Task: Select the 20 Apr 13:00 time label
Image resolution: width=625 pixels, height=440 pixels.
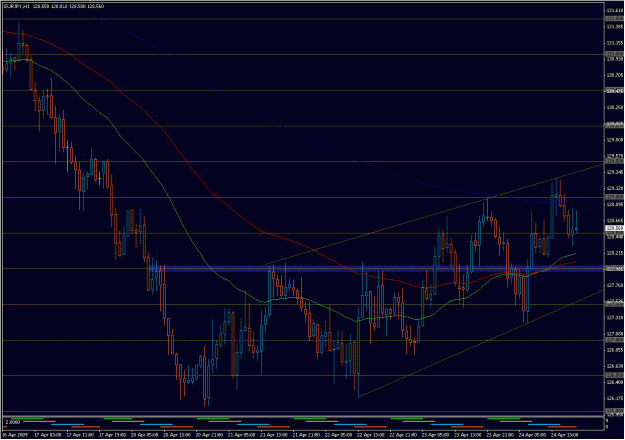Action: tap(177, 434)
